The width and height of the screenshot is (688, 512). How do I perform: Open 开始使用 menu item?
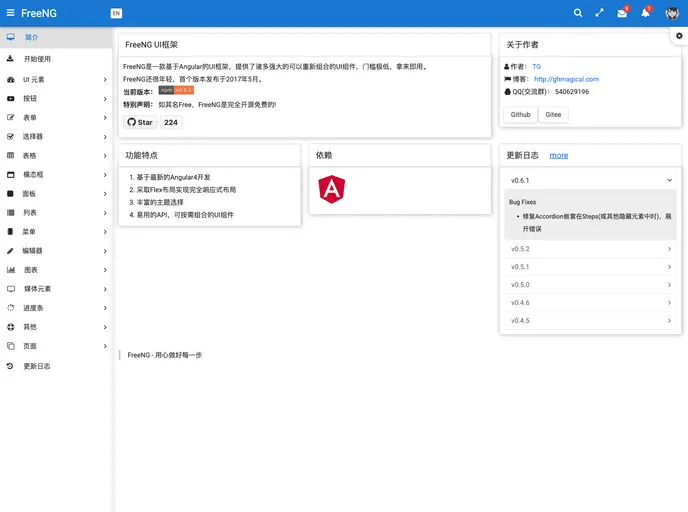point(56,59)
